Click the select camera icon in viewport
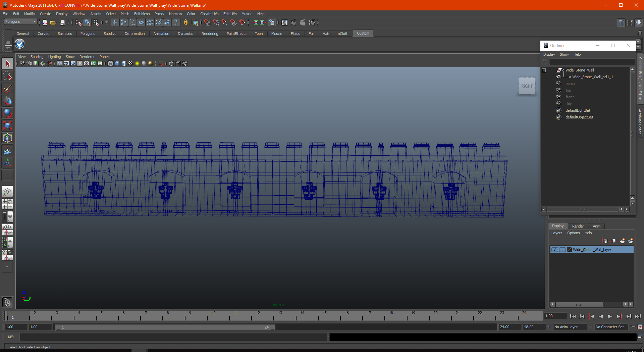 [x=22, y=63]
